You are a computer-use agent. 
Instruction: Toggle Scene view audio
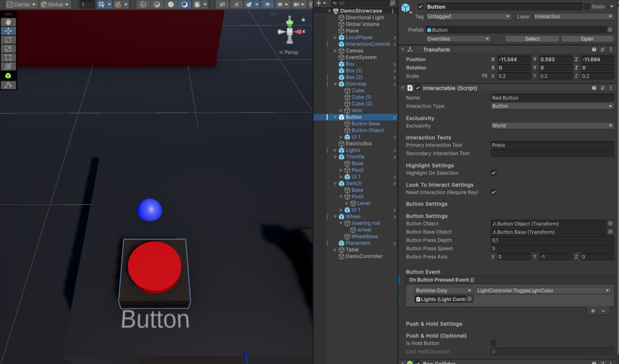236,3
